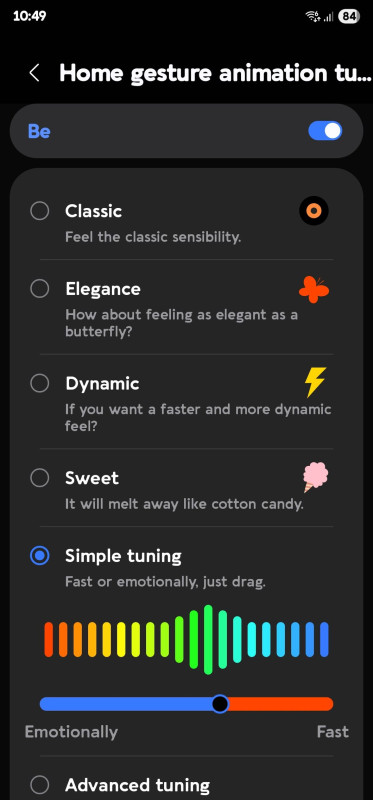Tap the battery indicator in status bar
This screenshot has width=373, height=800.
click(x=349, y=16)
